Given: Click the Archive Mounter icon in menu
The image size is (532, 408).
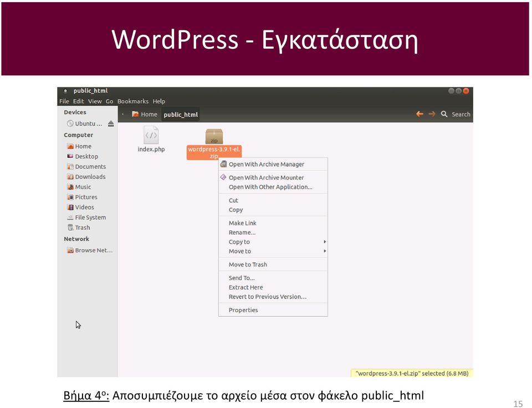Looking at the screenshot, I should [223, 177].
